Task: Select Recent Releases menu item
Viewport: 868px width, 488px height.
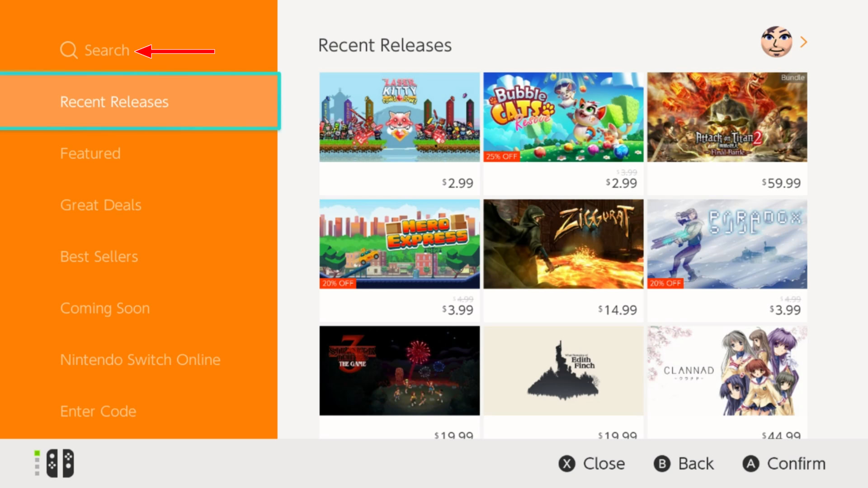Action: click(114, 101)
